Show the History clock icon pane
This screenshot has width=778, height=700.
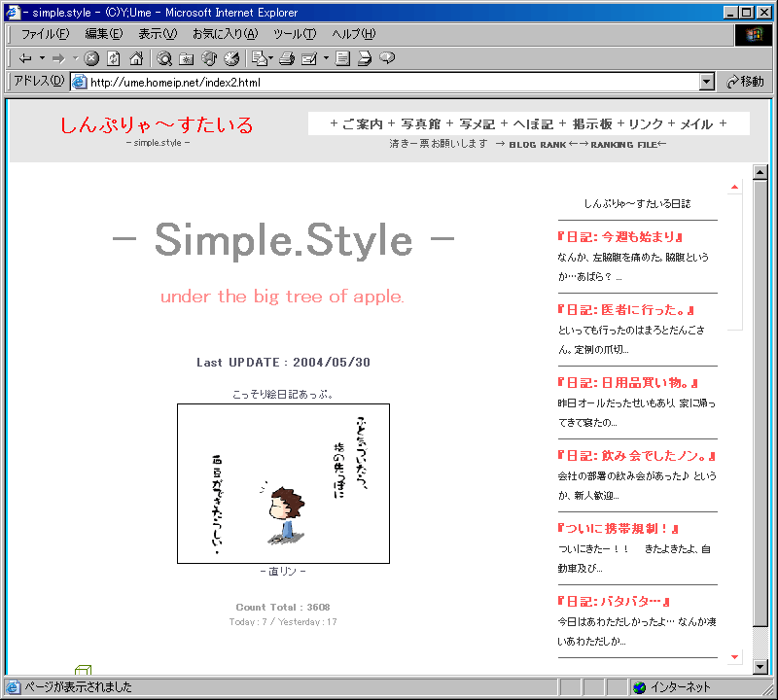coord(231,58)
